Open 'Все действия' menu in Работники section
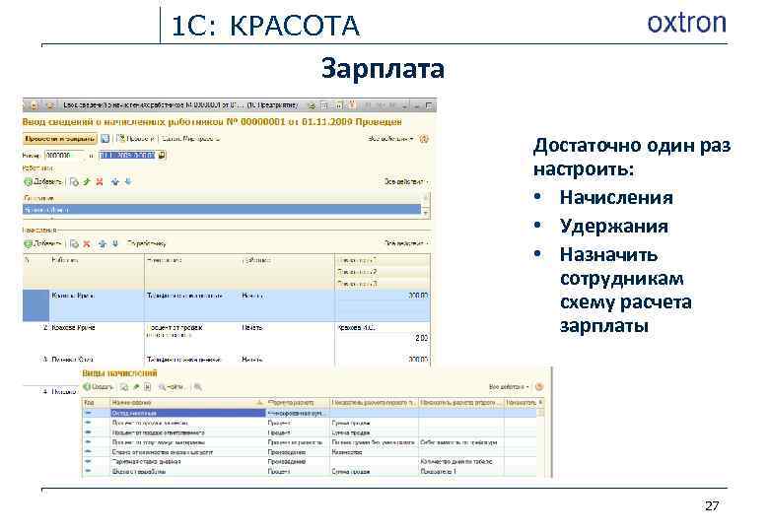 point(406,181)
